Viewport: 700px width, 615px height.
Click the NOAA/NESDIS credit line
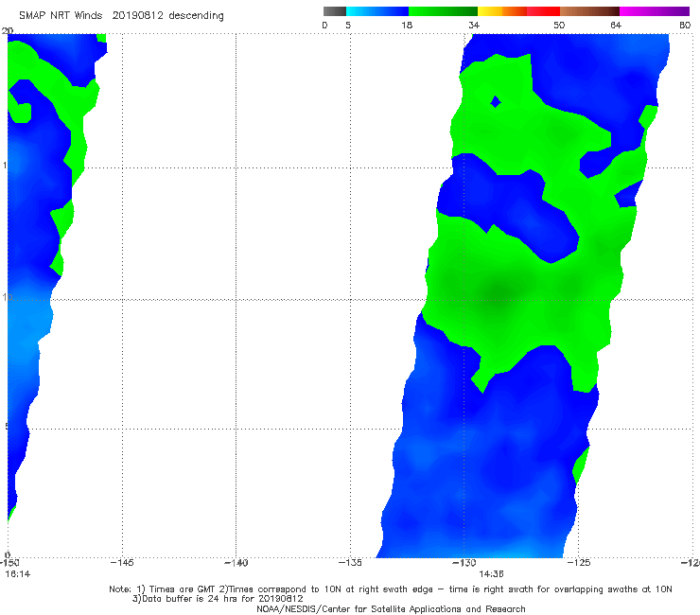point(391,609)
